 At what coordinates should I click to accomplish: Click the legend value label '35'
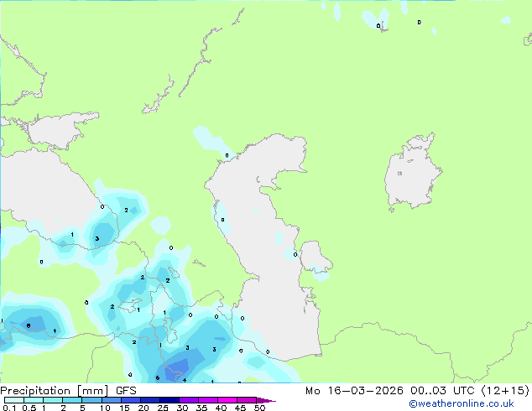[x=201, y=408]
